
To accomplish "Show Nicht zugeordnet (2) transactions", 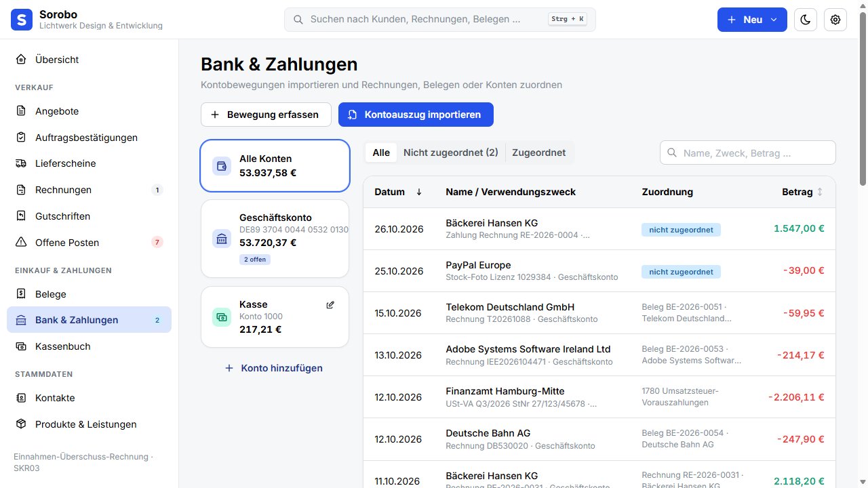I will tap(451, 152).
